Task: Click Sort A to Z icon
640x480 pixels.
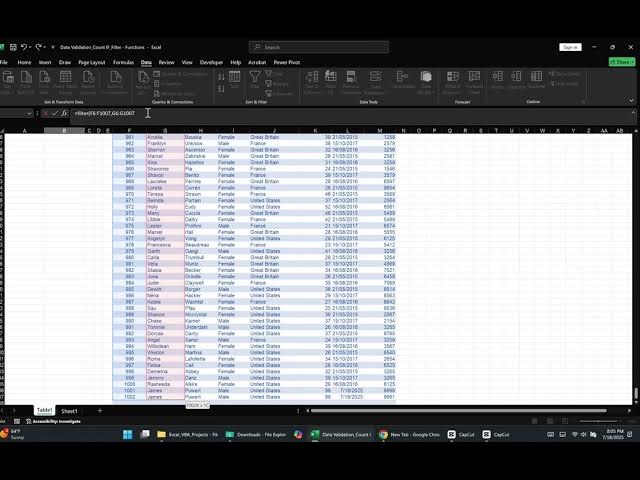Action: [x=221, y=77]
